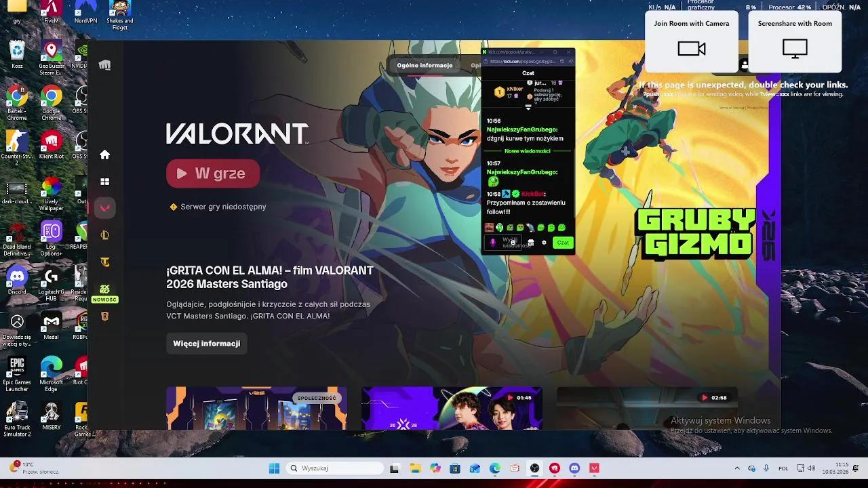Switch to the Opinie tab
868x488 pixels.
click(475, 65)
